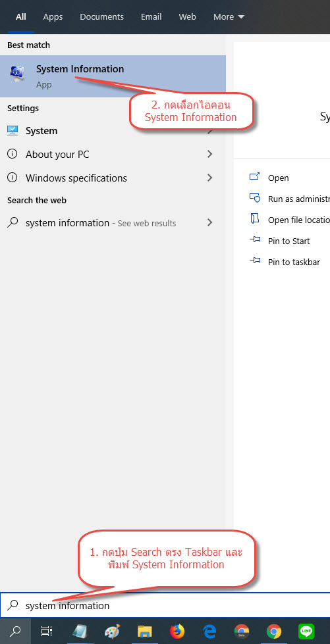The height and width of the screenshot is (644, 330).
Task: Switch to the Email search tab
Action: coord(151,17)
